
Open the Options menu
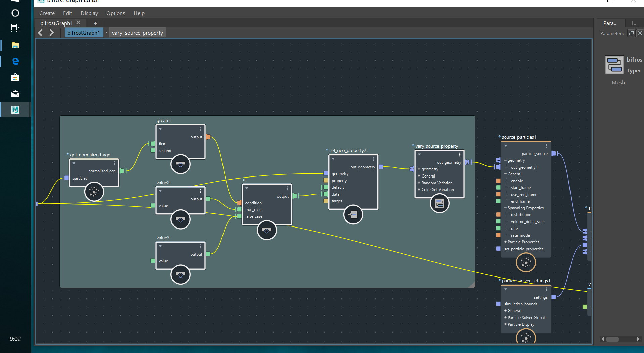coord(115,13)
